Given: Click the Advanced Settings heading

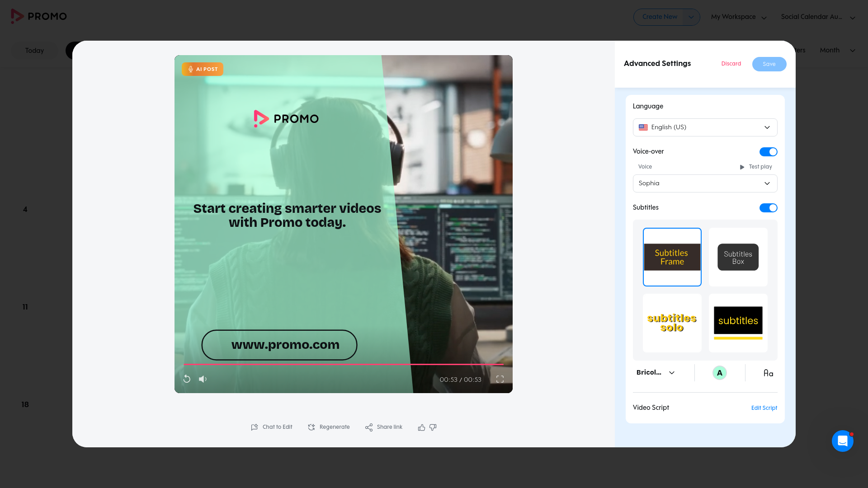Looking at the screenshot, I should pos(657,63).
